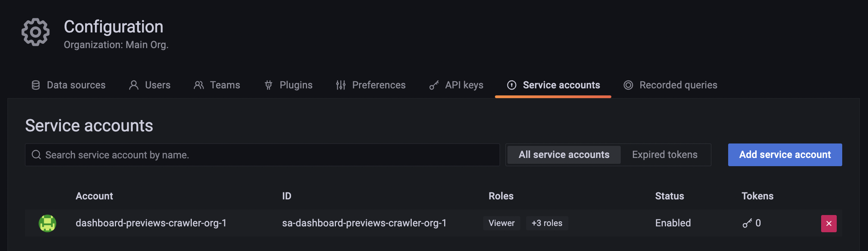Select the All service accounts filter
This screenshot has width=868, height=251.
(x=564, y=155)
